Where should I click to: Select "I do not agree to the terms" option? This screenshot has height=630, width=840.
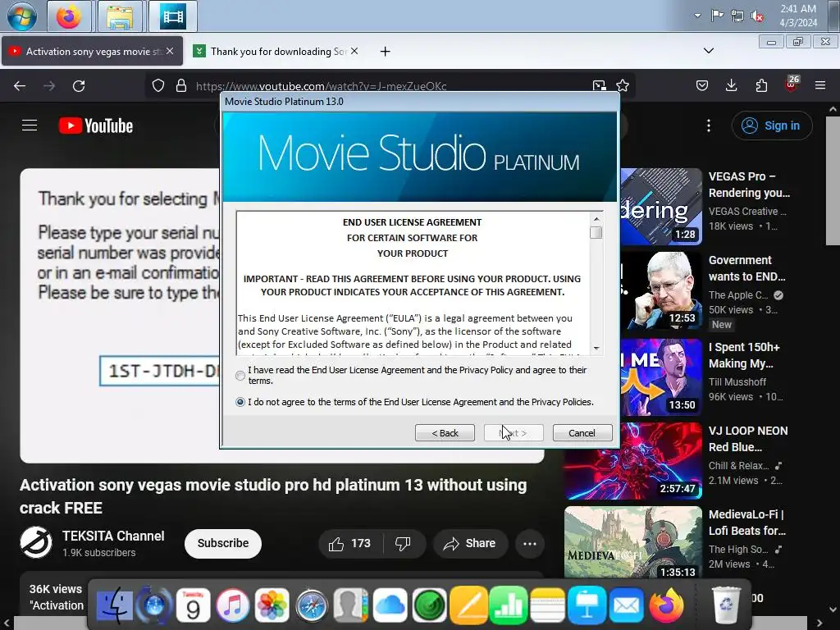coord(240,402)
